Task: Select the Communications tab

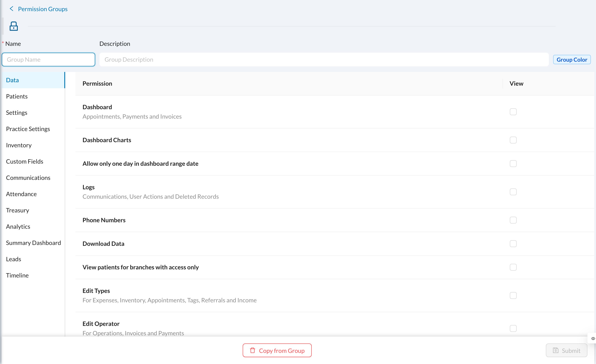Action: point(33,178)
